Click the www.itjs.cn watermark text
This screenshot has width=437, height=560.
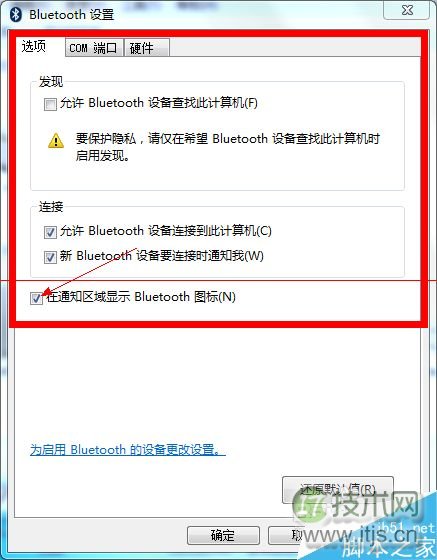click(361, 536)
